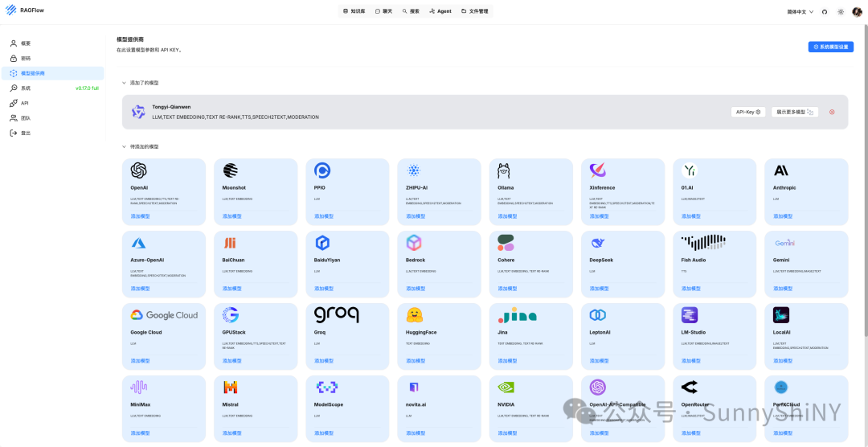
Task: Click the 01.AI logo icon
Action: [x=690, y=170]
